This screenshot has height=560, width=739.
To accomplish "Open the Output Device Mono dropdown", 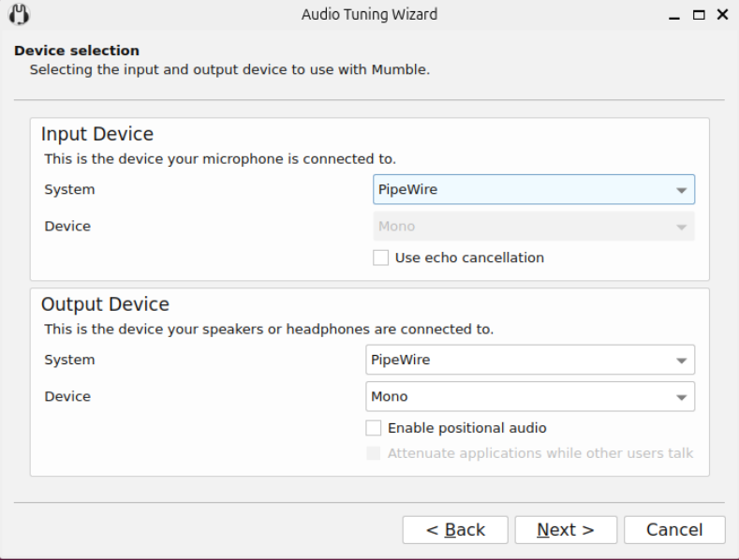I will 530,396.
